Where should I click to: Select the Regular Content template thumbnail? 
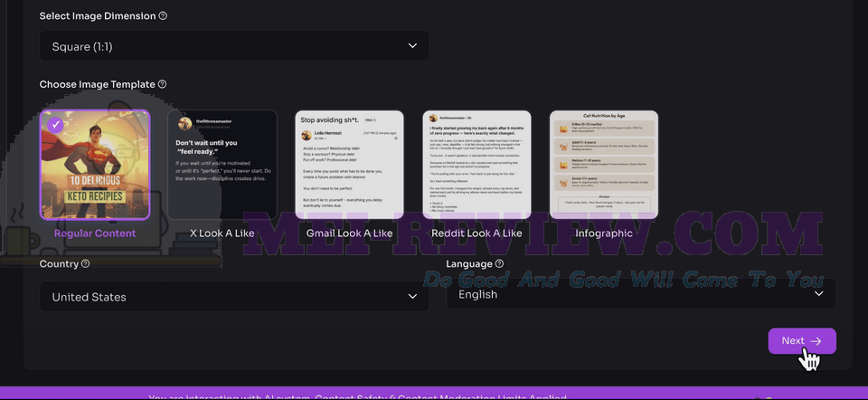(95, 165)
